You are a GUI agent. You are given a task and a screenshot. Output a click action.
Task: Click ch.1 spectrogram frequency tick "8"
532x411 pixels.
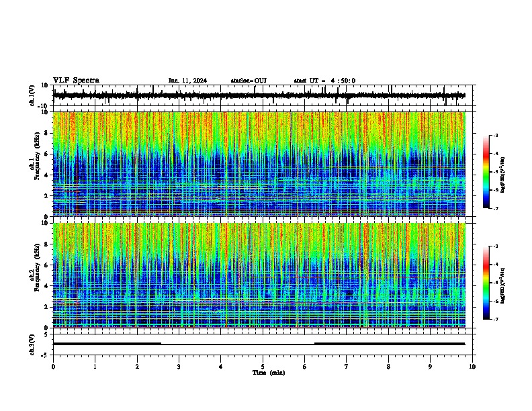[46, 133]
